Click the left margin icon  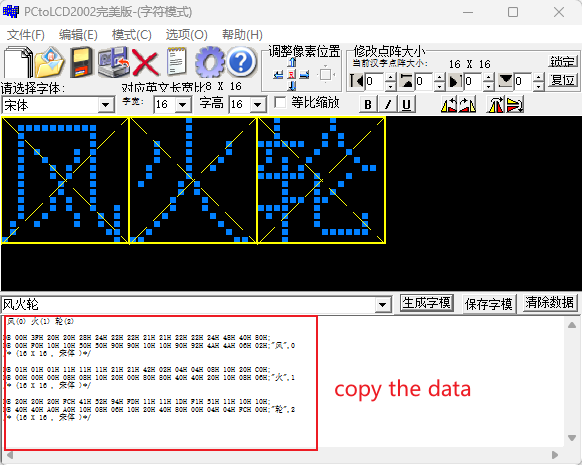(357, 81)
